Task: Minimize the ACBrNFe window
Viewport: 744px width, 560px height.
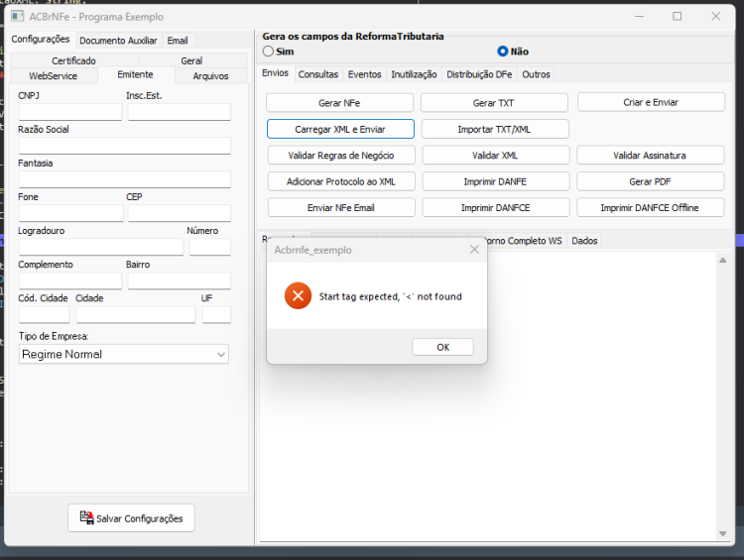Action: click(x=639, y=16)
